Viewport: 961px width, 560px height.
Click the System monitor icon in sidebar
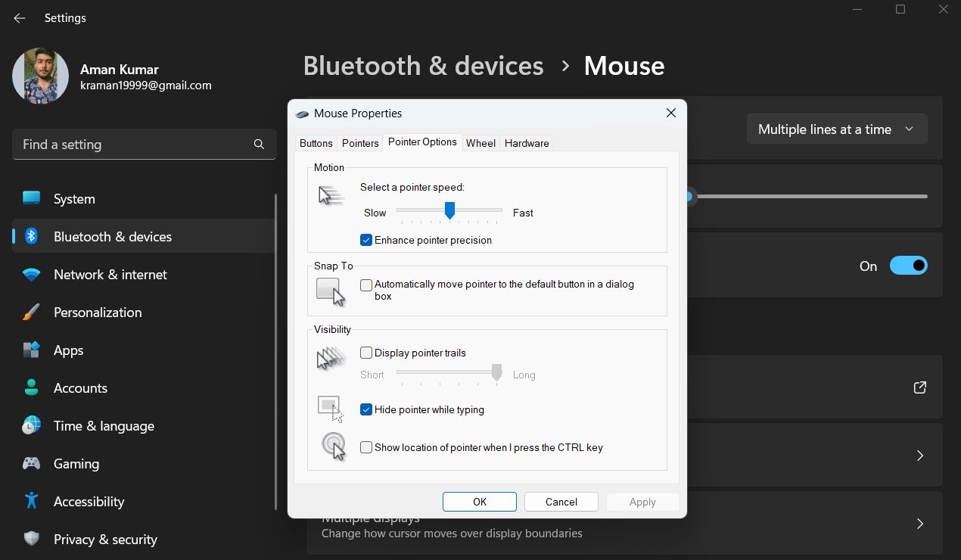31,198
